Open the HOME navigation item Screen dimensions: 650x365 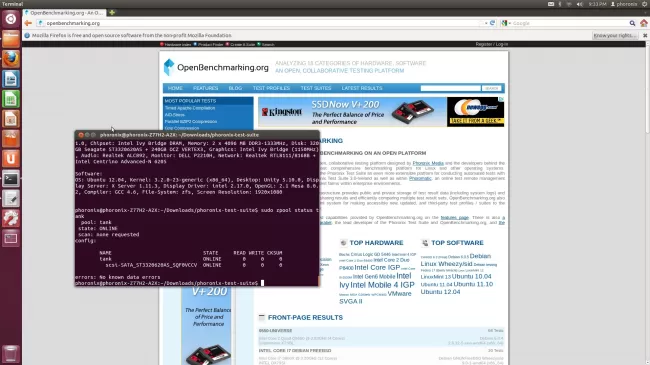click(x=175, y=88)
